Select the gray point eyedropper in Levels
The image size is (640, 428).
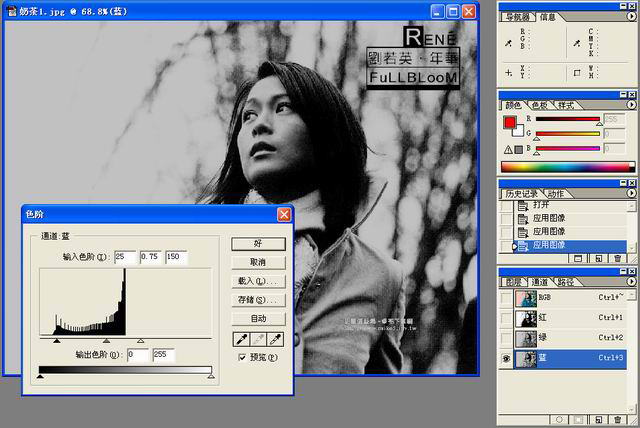[259, 339]
